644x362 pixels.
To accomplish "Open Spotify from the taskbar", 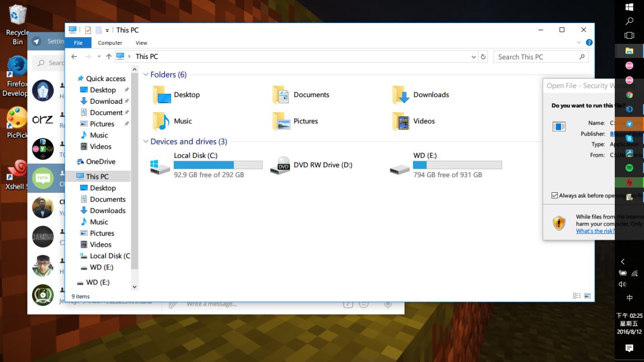I will tap(629, 168).
